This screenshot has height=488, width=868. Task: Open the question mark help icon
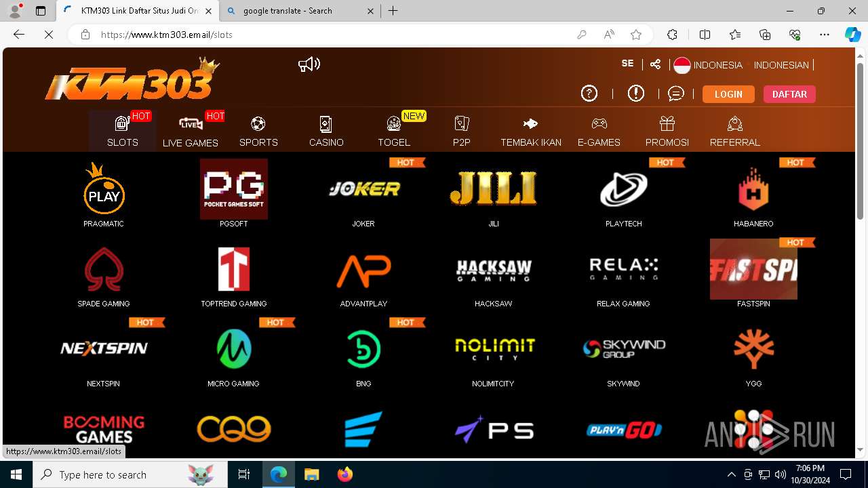point(589,94)
